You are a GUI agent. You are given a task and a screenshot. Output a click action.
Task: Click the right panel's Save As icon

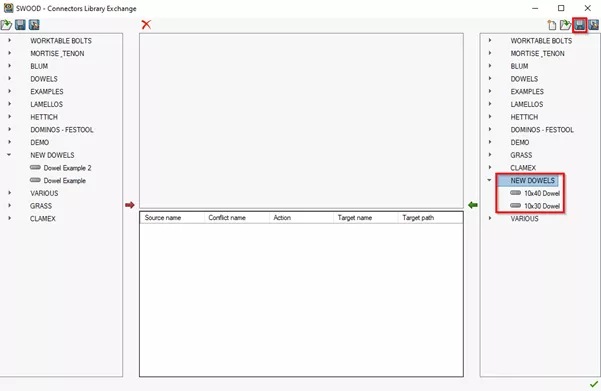click(594, 25)
